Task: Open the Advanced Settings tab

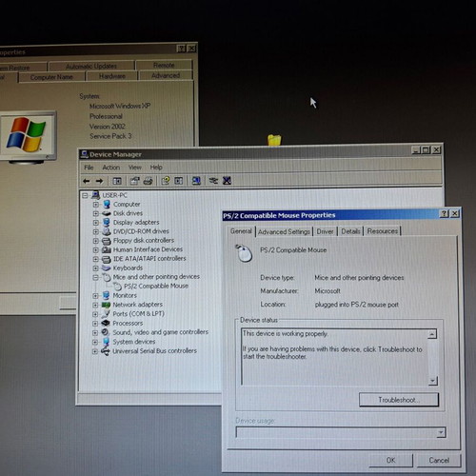Action: tap(284, 231)
